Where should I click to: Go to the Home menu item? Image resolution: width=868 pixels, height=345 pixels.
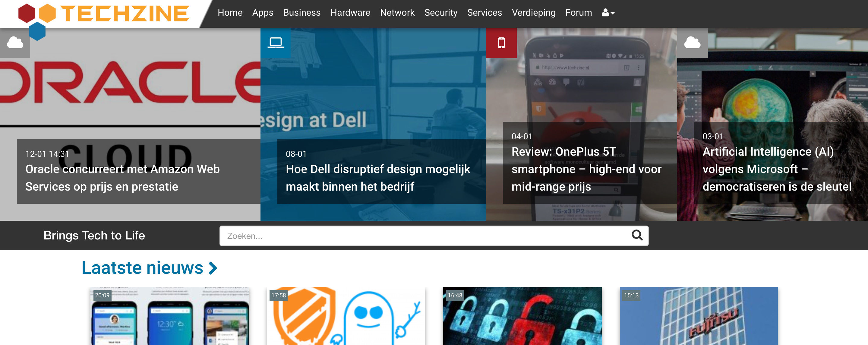click(x=230, y=13)
